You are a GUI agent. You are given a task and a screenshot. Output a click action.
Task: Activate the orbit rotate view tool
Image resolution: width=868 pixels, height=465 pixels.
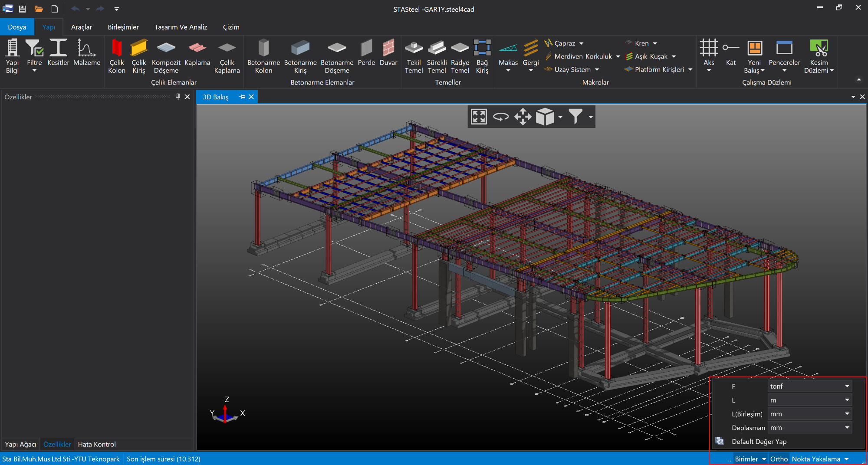point(501,117)
